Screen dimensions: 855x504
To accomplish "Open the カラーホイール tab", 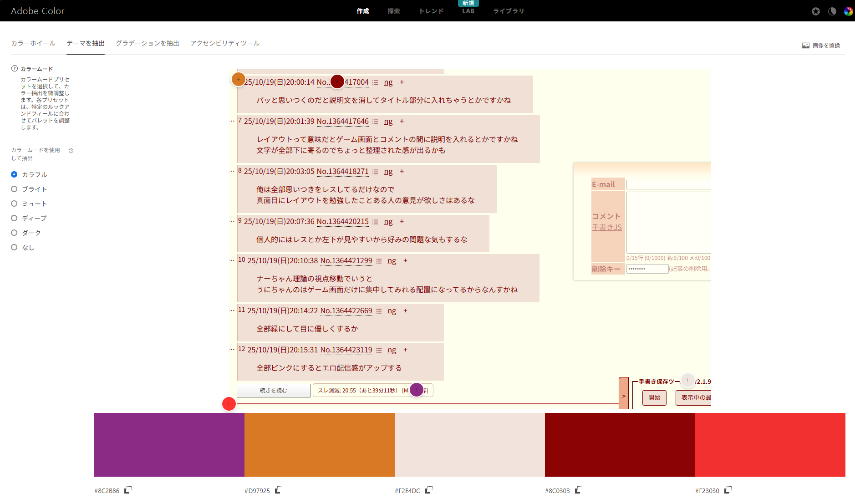I will [33, 43].
